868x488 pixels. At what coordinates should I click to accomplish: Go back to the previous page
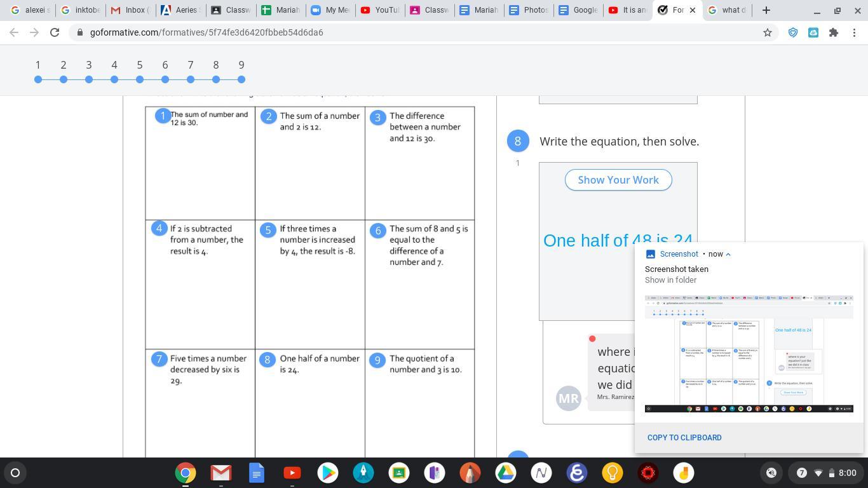(x=15, y=32)
